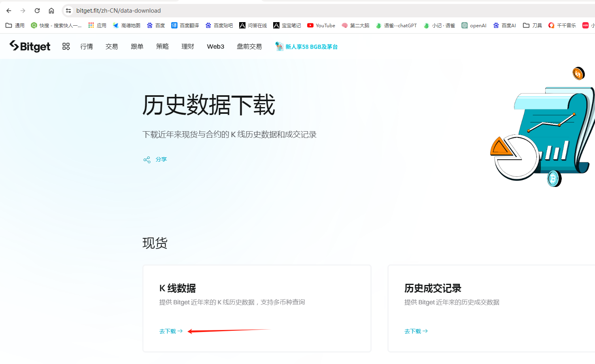The image size is (595, 364).
Task: Open the 跟单 menu
Action: [x=137, y=46]
